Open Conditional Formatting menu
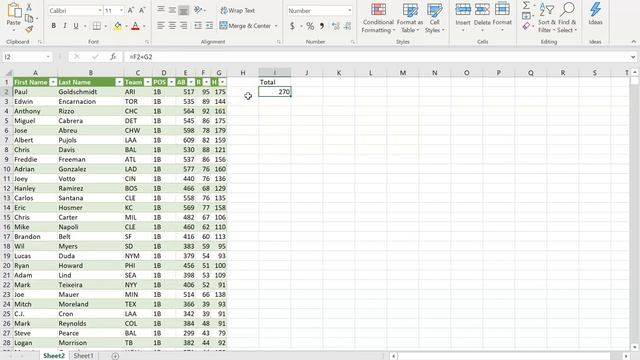 (x=378, y=18)
